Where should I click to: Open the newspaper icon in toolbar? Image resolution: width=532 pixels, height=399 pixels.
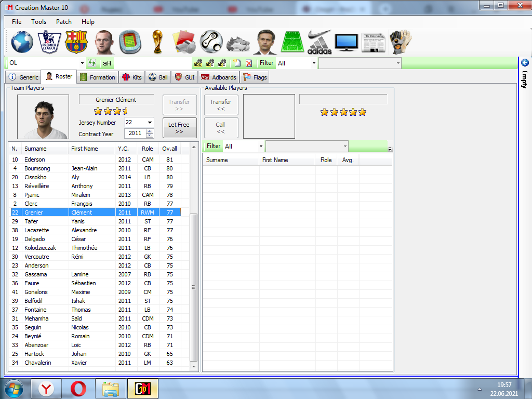click(373, 42)
